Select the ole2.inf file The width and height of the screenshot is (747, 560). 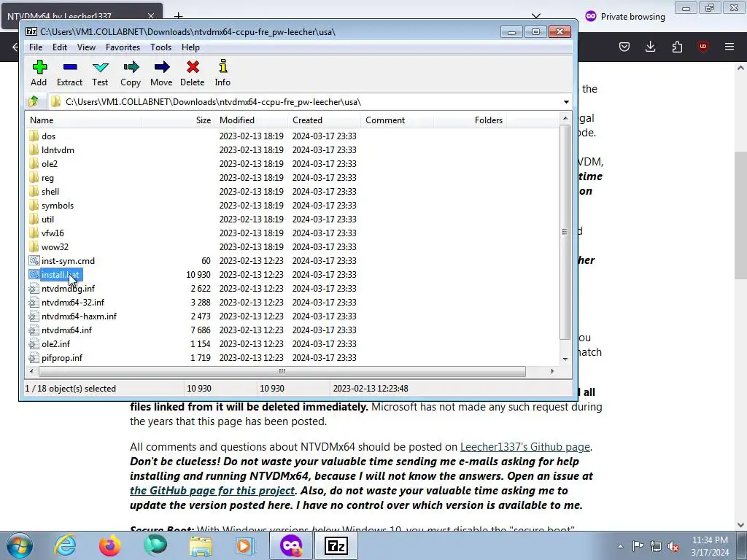[x=55, y=344]
